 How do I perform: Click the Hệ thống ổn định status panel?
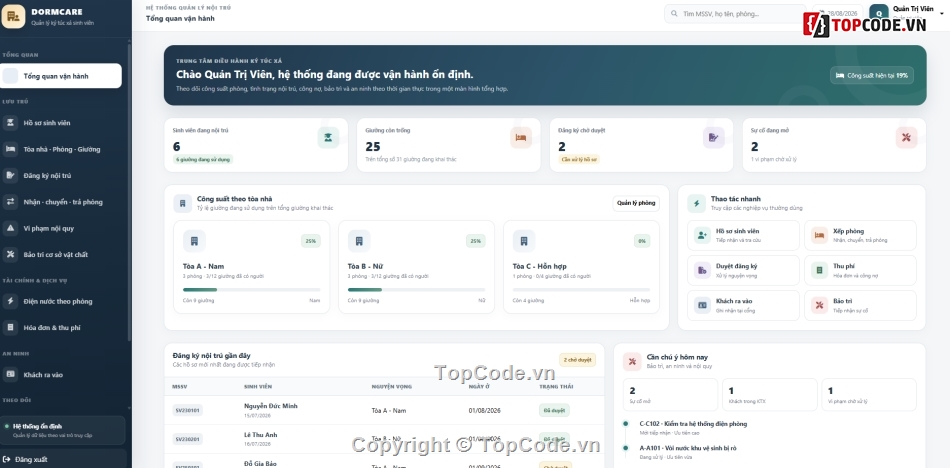[x=63, y=430]
